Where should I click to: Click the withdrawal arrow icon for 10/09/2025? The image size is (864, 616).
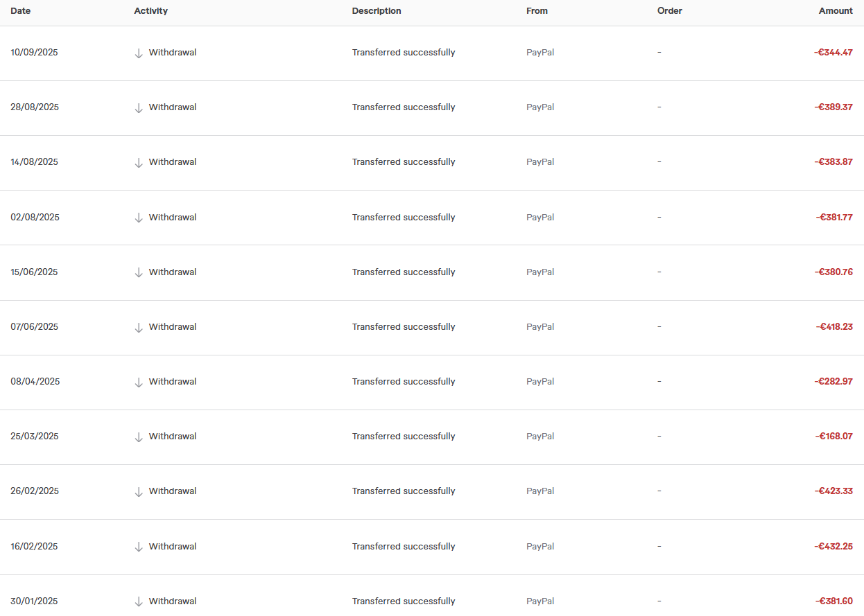pos(139,53)
